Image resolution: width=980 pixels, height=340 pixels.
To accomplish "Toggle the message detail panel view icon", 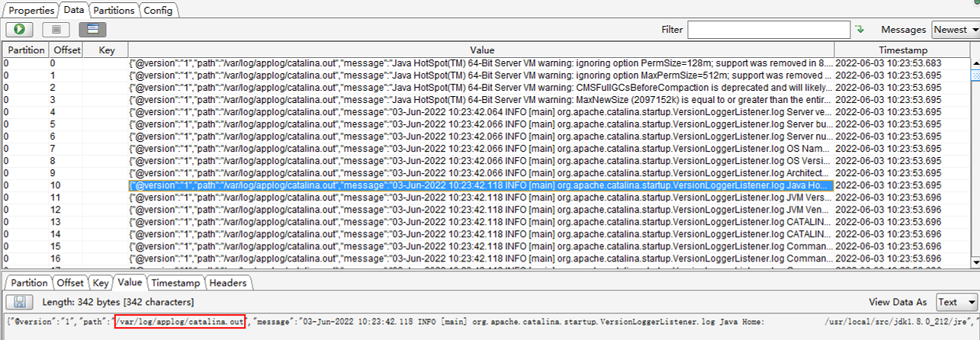I will click(x=92, y=30).
